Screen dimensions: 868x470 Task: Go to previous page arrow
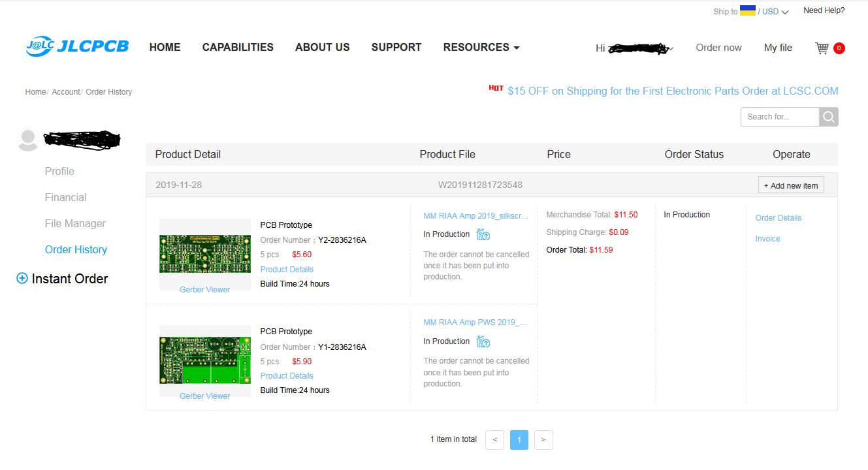click(494, 440)
